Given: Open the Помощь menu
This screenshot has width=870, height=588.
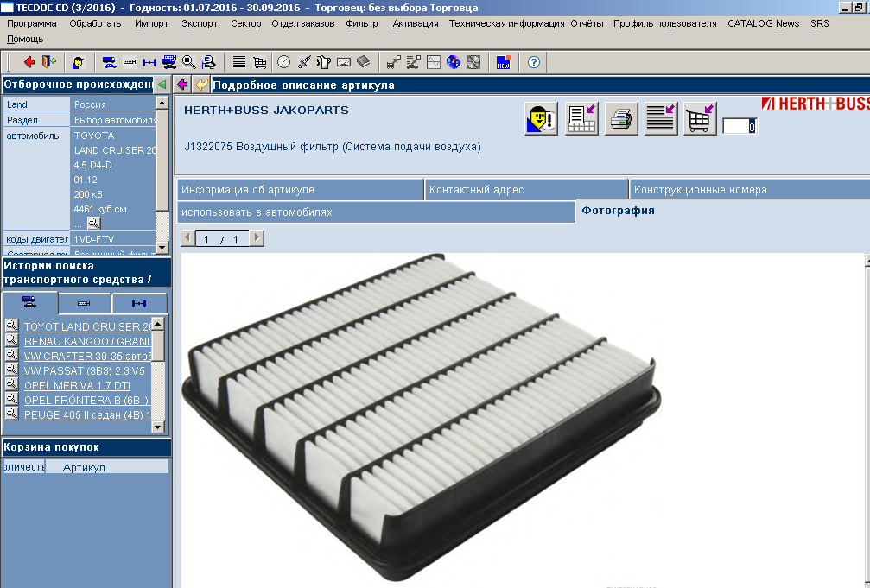Looking at the screenshot, I should [25, 39].
